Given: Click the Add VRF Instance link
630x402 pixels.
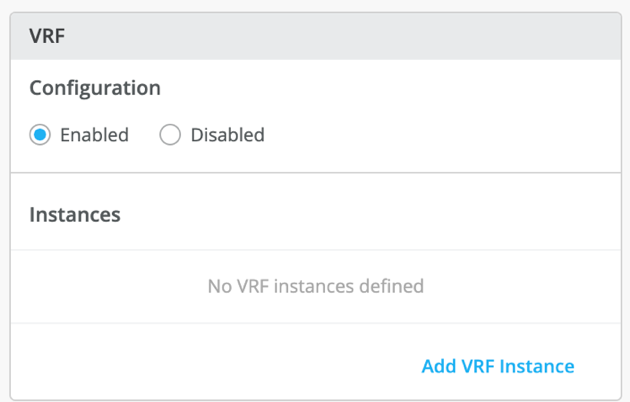Looking at the screenshot, I should coord(497,366).
